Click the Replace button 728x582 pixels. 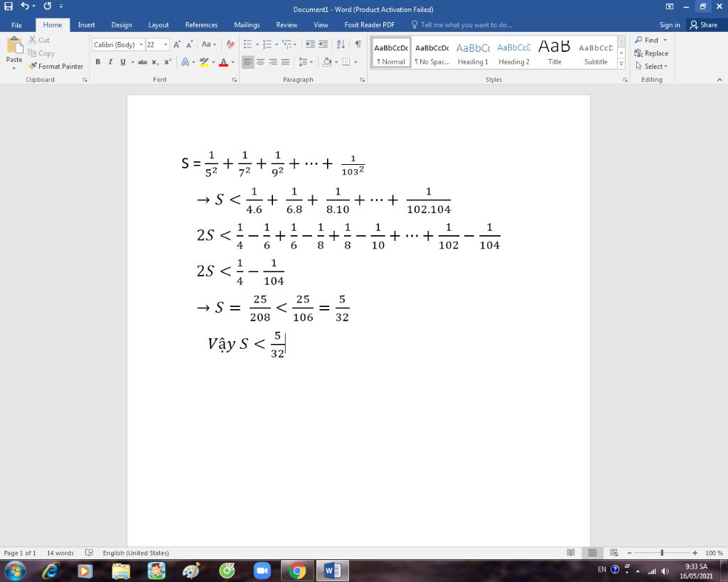(x=651, y=53)
